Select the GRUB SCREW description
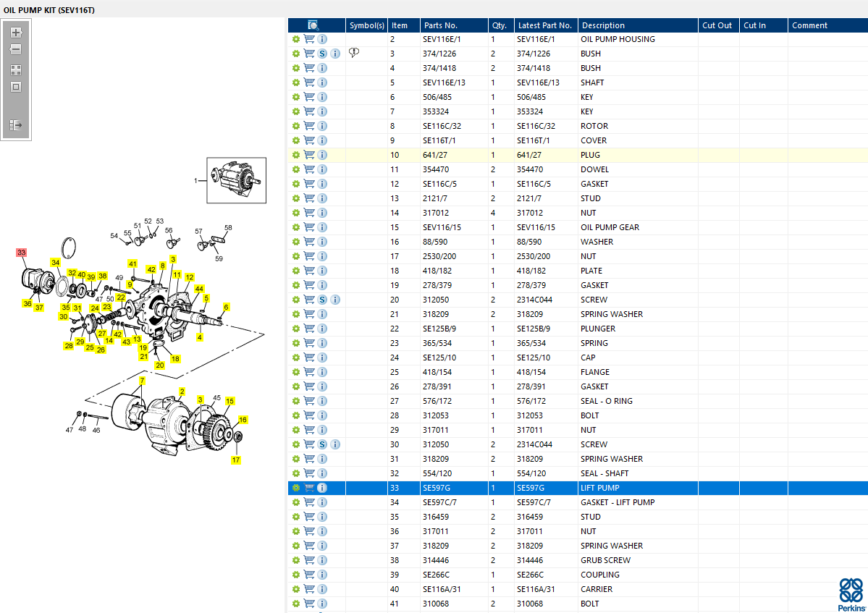This screenshot has height=613, width=868. pos(605,560)
